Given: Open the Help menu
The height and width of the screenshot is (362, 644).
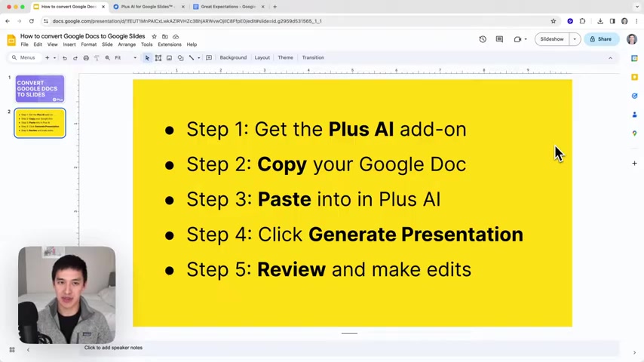Looking at the screenshot, I should [192, 44].
